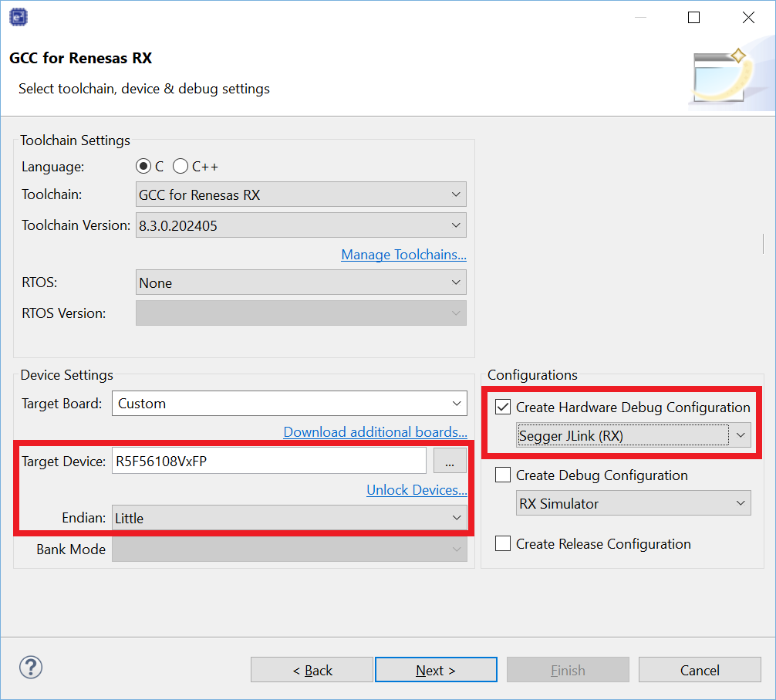The image size is (776, 700).
Task: Enable Create Debug Configuration checkbox
Action: [x=503, y=475]
